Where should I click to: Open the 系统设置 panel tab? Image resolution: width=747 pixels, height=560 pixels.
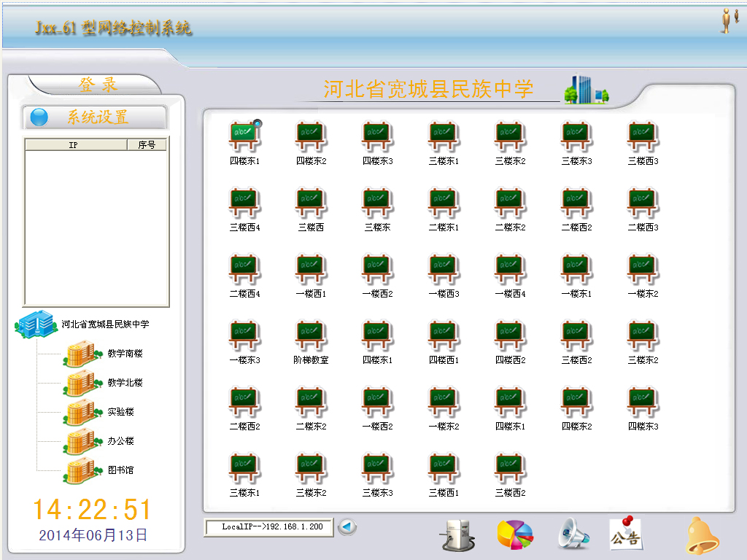tap(96, 117)
